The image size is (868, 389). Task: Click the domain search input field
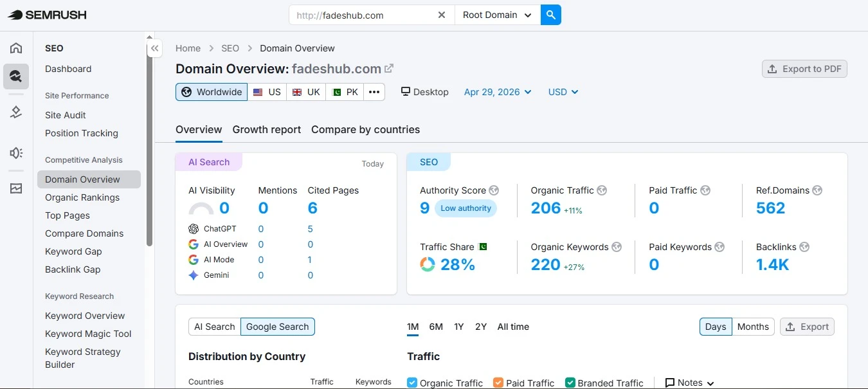tap(372, 15)
